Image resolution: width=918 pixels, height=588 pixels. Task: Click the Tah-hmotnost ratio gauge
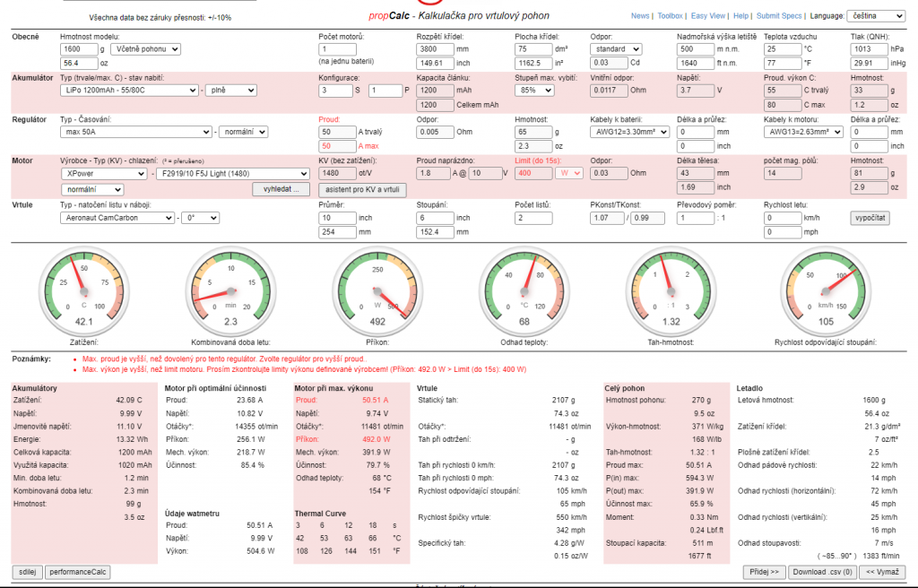pyautogui.click(x=671, y=290)
